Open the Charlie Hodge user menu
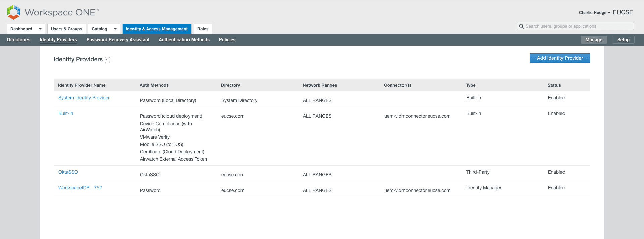Viewport: 644px width, 239px height. coord(594,13)
